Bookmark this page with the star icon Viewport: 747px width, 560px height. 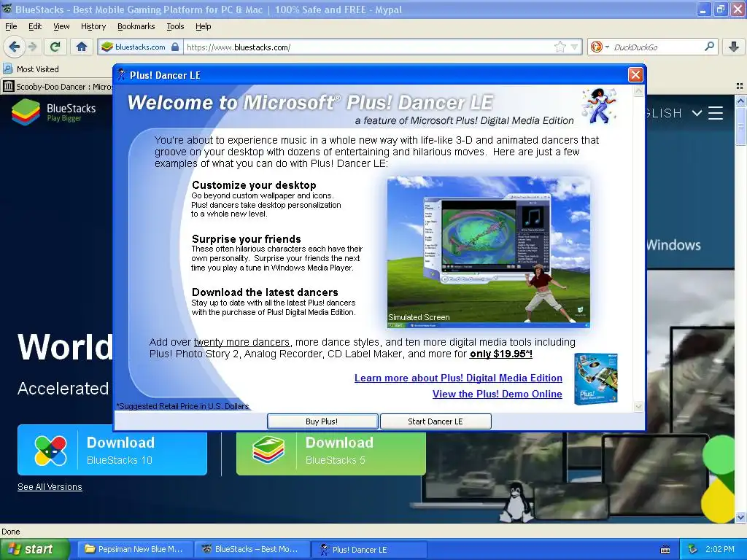pyautogui.click(x=560, y=47)
